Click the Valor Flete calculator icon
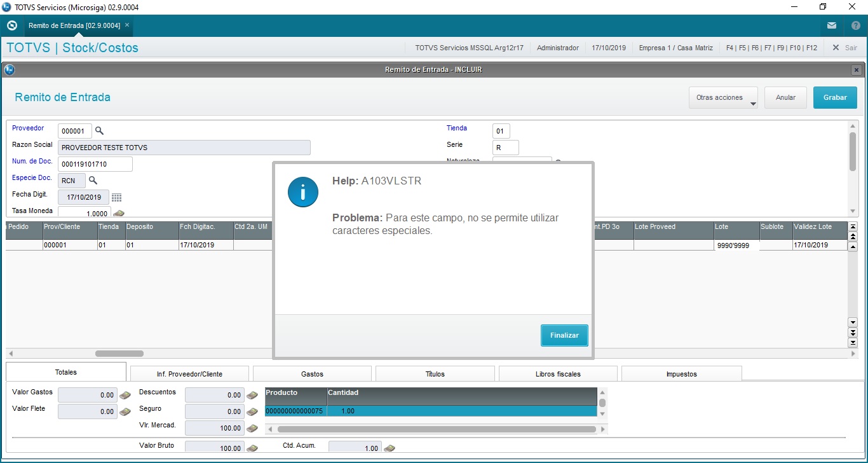Screen dimensions: 868x463 pos(125,411)
